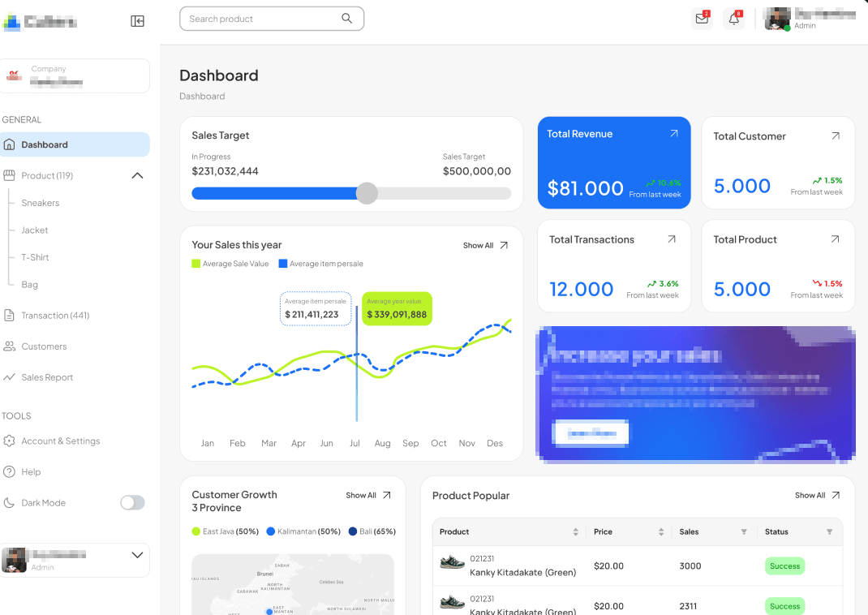Toggle Average Sale Value legend series
The image size is (868, 615).
coord(230,264)
